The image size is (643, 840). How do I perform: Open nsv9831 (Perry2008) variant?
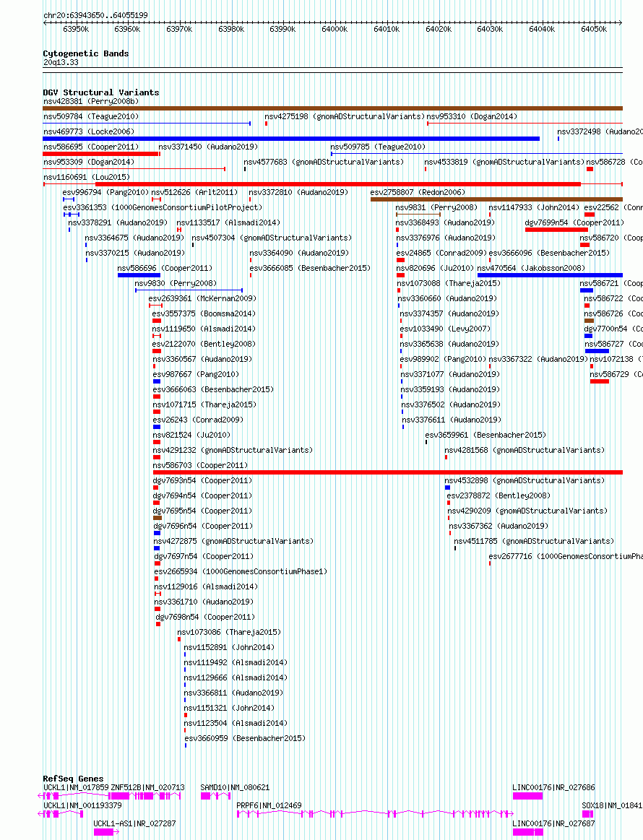436,207
